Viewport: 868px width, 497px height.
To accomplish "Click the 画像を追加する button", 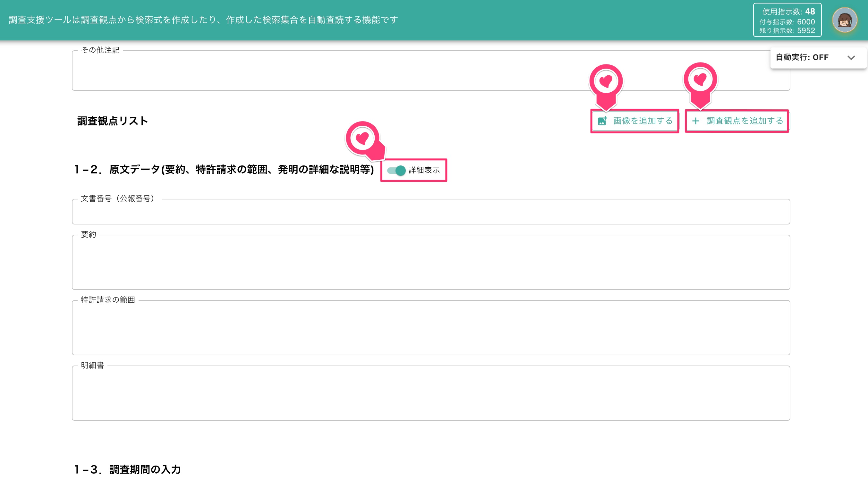I will click(x=635, y=121).
